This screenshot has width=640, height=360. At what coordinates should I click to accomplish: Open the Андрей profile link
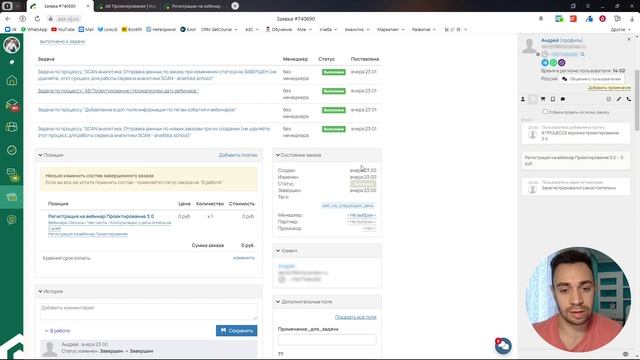click(x=562, y=40)
